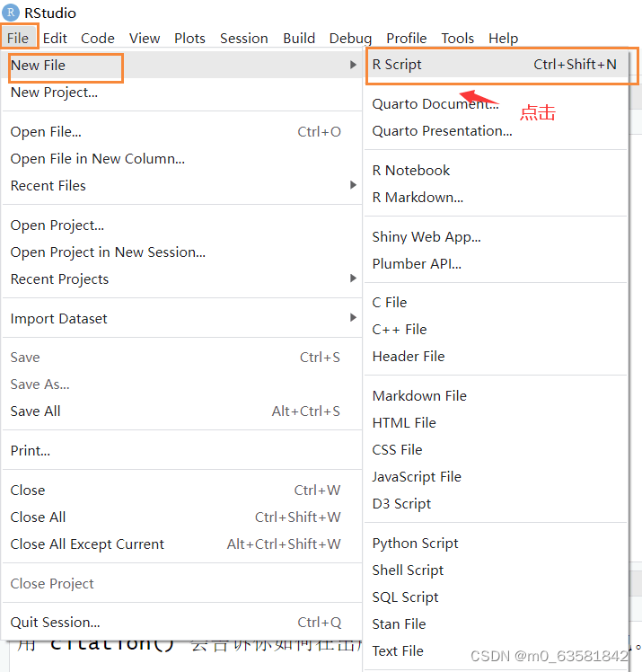Image resolution: width=642 pixels, height=672 pixels.
Task: Select Plumber API... entry
Action: (x=496, y=264)
